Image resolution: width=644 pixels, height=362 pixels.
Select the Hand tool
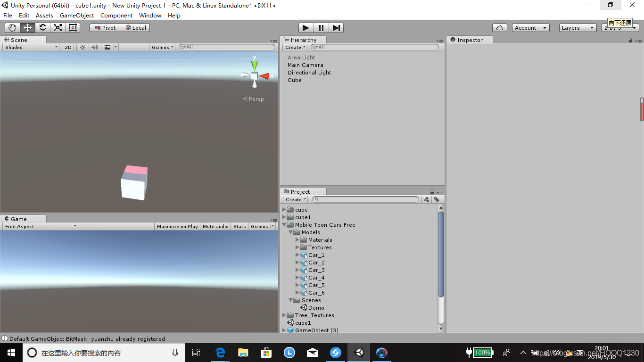click(12, 28)
